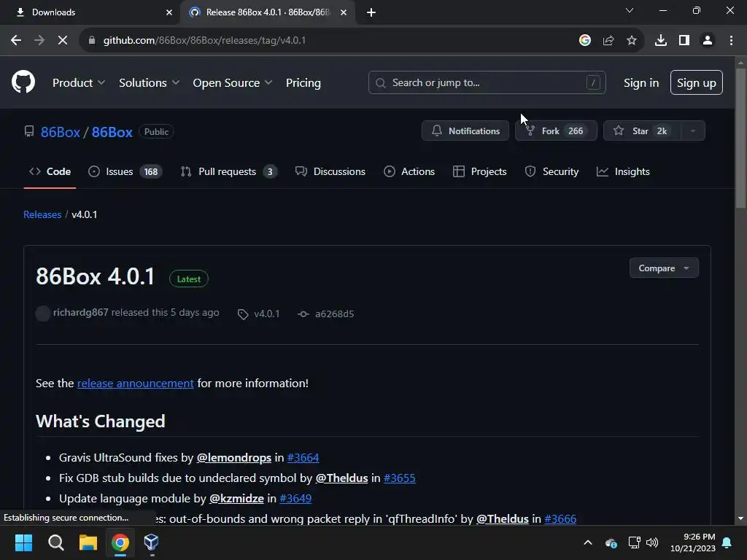The height and width of the screenshot is (560, 747).
Task: Expand the Open Source menu
Action: click(x=233, y=83)
